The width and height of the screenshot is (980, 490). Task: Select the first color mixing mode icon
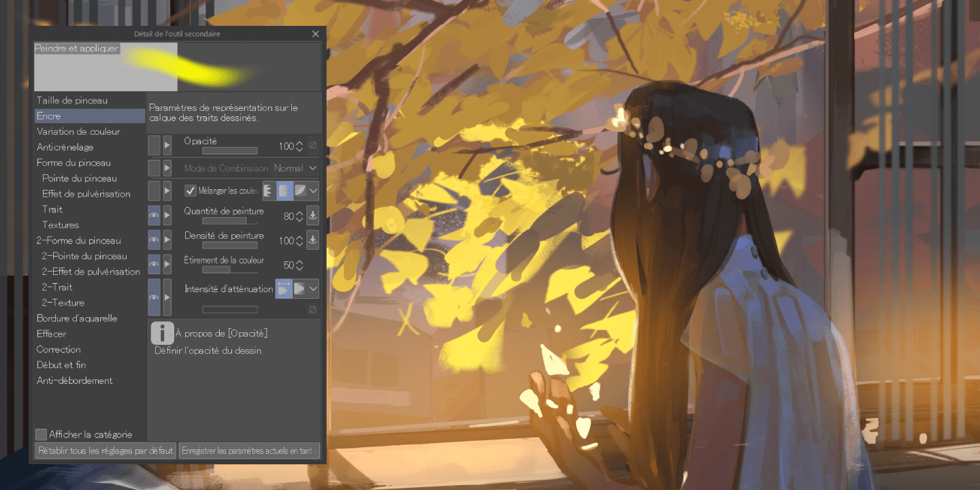pos(269,191)
